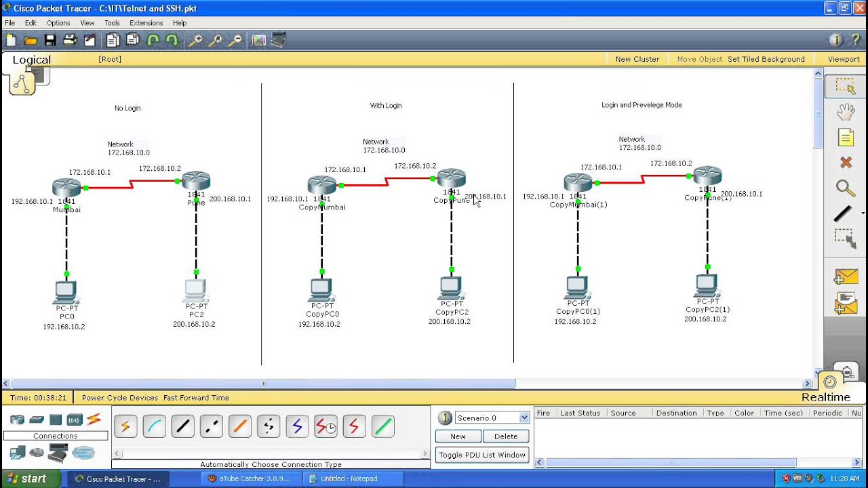Add a Simple PDU envelope
Screen dimensions: 868x488
point(846,277)
